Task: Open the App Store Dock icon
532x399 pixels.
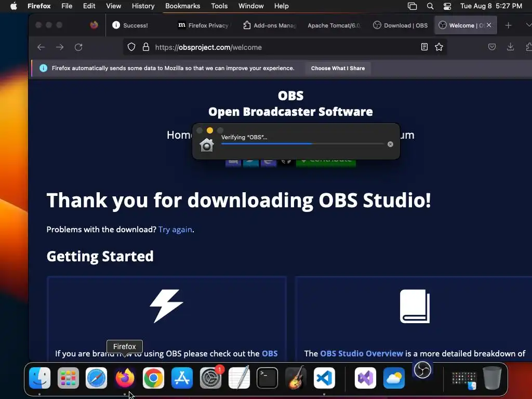Action: [x=182, y=378]
